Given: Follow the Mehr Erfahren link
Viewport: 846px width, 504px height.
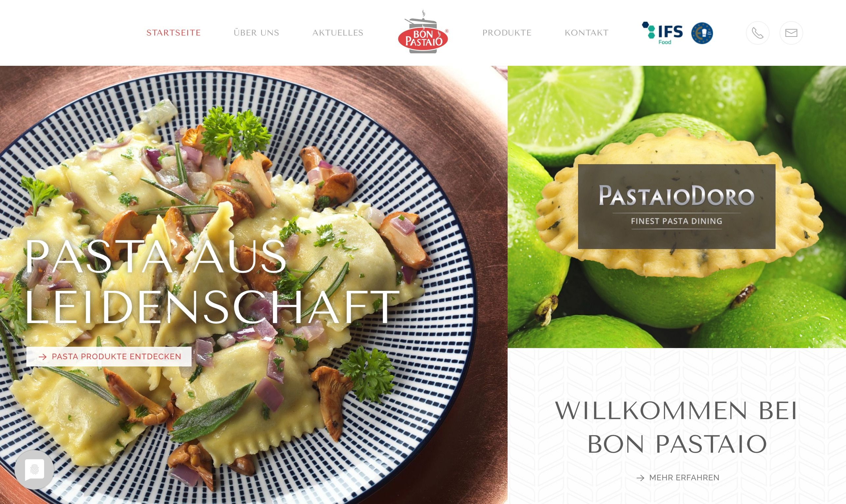Looking at the screenshot, I should click(677, 478).
